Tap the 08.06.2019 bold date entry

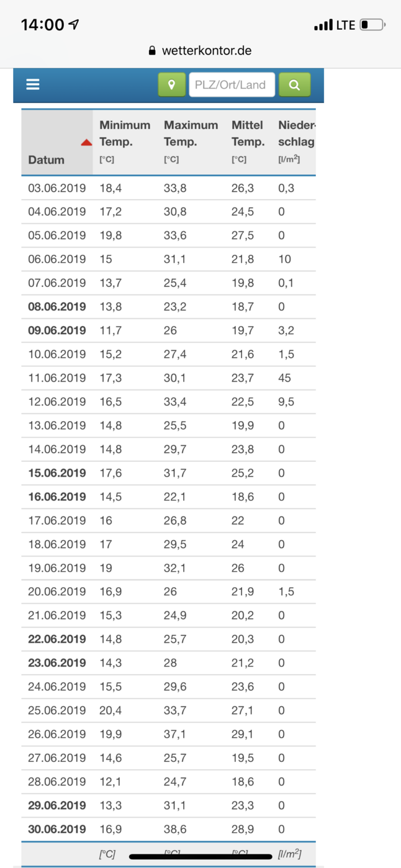(57, 307)
